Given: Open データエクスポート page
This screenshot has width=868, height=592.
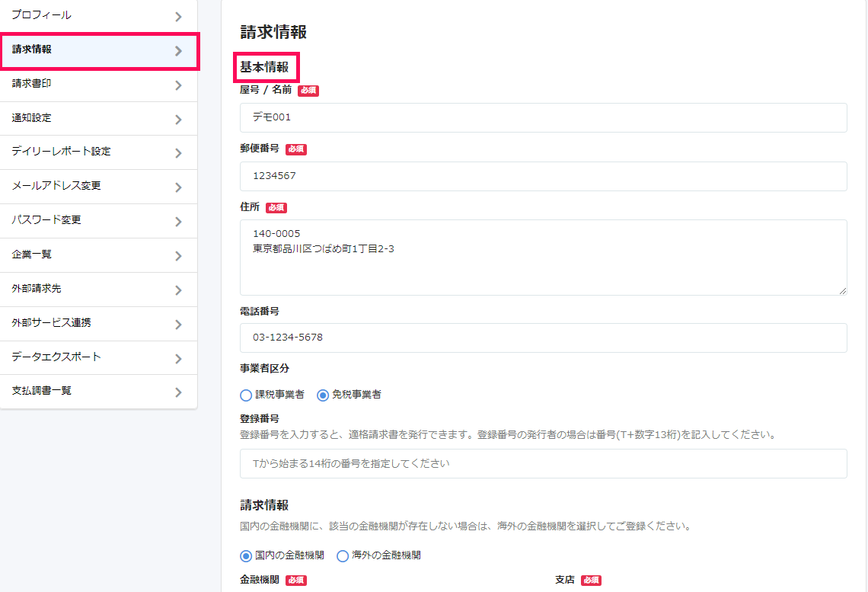Looking at the screenshot, I should (98, 358).
